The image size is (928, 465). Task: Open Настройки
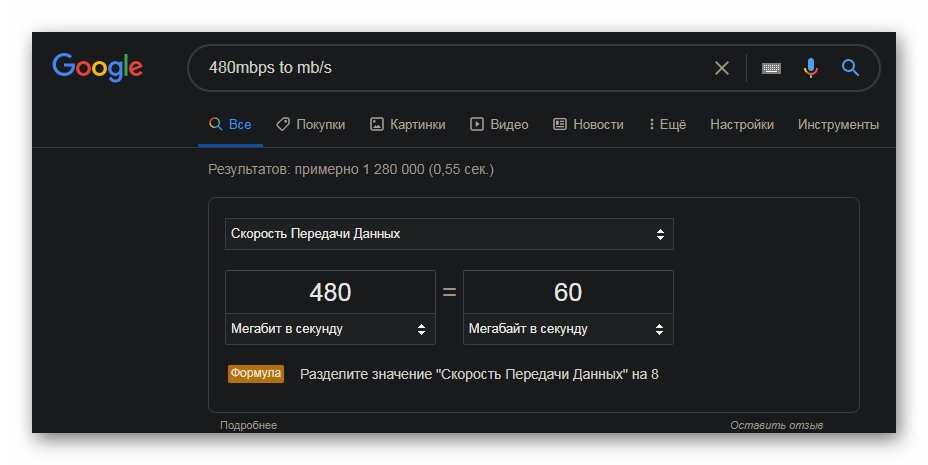click(x=742, y=125)
